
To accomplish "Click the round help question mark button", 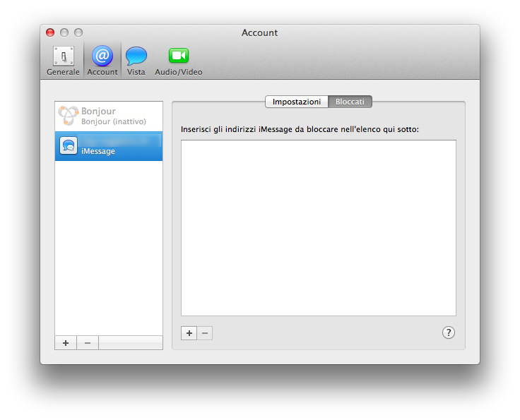I will [x=448, y=332].
